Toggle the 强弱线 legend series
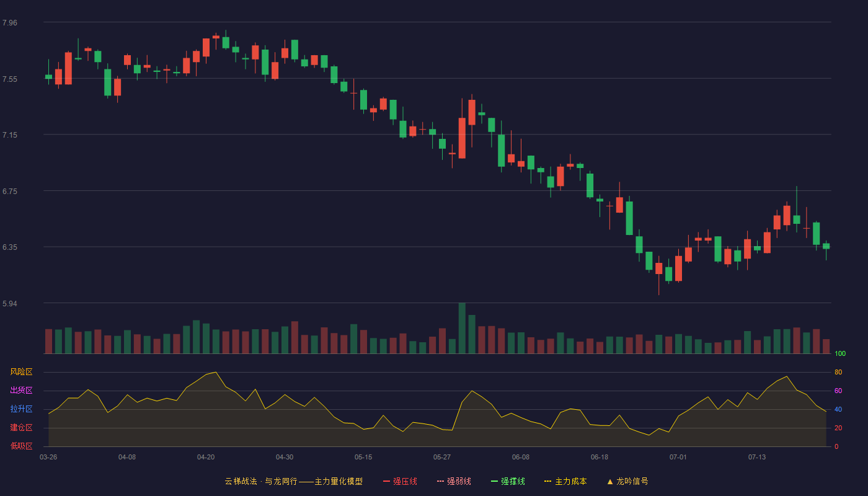The height and width of the screenshot is (496, 868). 454,481
